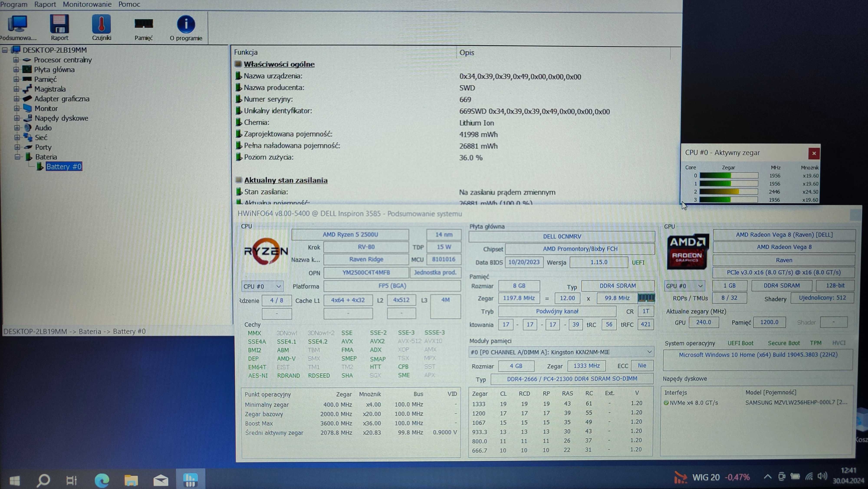868x489 pixels.
Task: Click the Secure Boot indicator
Action: tap(783, 343)
